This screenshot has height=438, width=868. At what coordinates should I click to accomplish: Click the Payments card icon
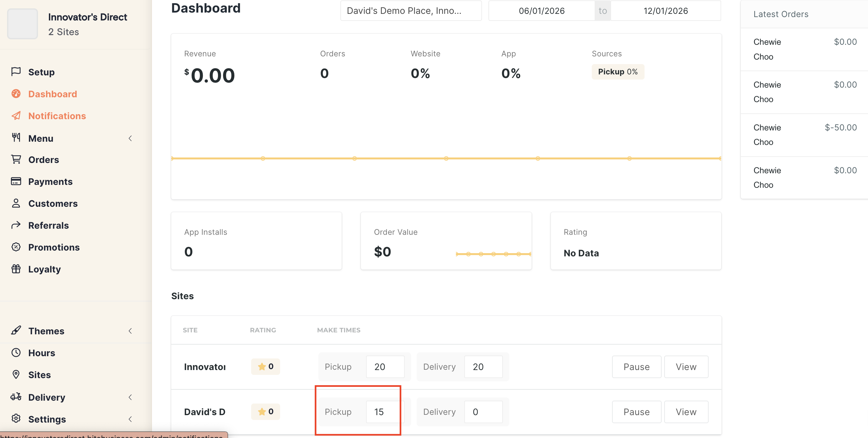(x=16, y=181)
